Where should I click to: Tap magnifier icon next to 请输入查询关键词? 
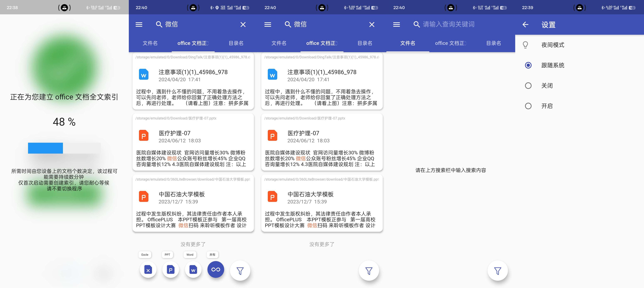click(x=416, y=25)
